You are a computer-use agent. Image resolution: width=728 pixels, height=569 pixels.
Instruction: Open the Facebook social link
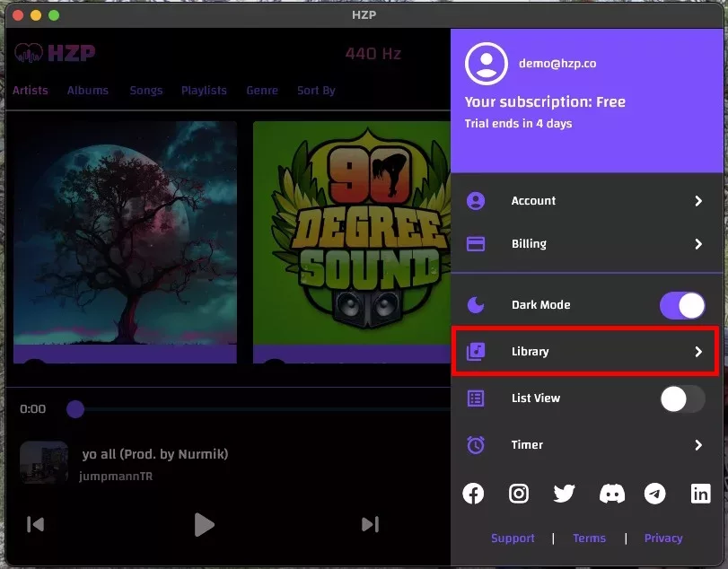(473, 494)
